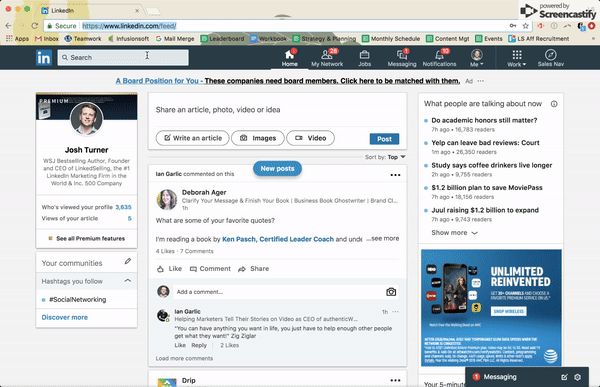This screenshot has height=387, width=600.
Task: Expand see more on Deborah's post
Action: tap(383, 238)
